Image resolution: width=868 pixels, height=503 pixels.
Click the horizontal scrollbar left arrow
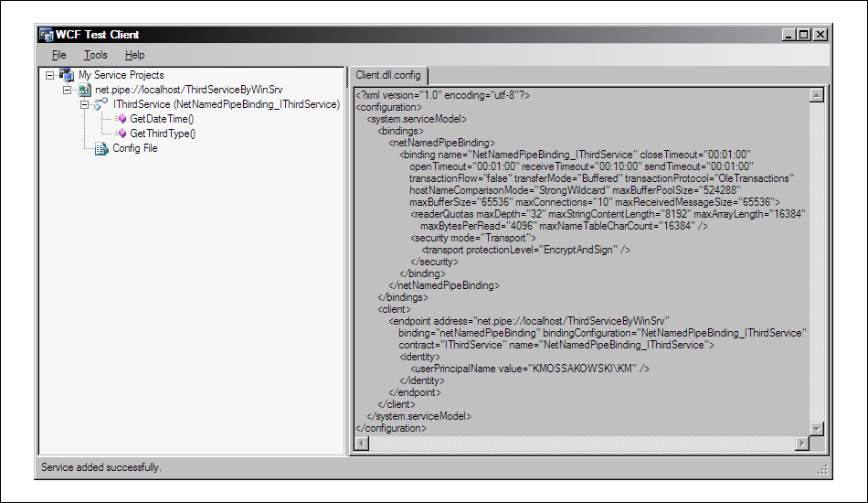[x=362, y=444]
